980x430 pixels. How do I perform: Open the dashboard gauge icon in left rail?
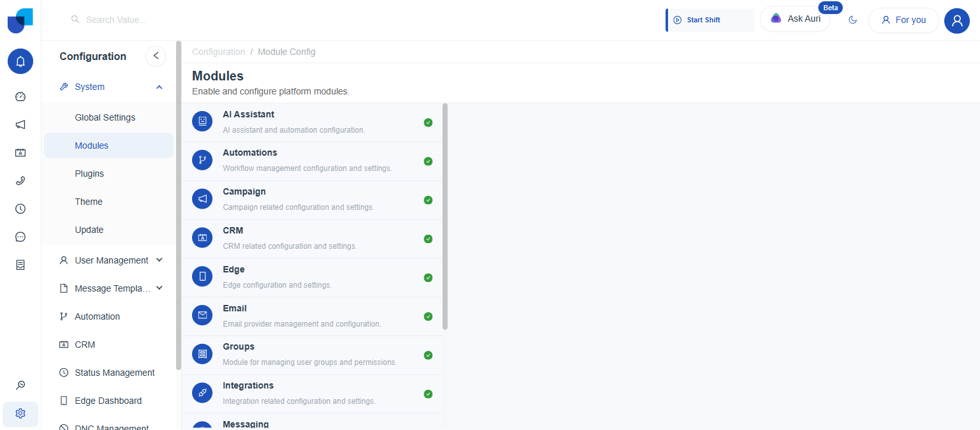[x=20, y=97]
